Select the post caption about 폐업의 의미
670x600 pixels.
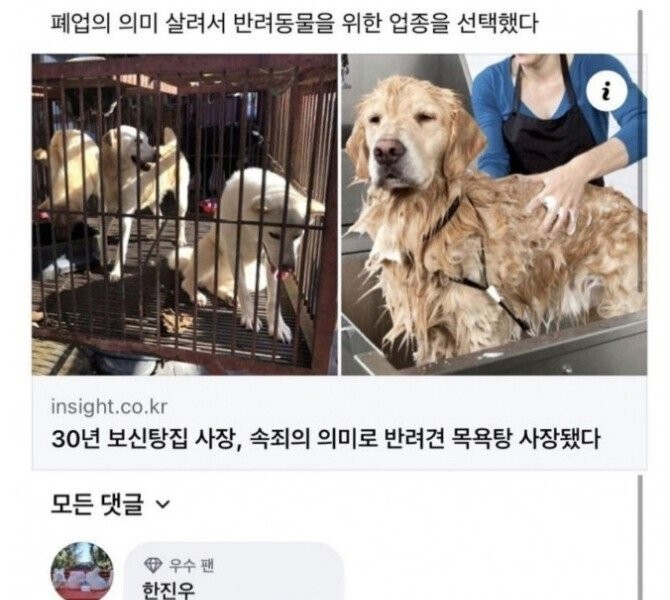click(294, 23)
